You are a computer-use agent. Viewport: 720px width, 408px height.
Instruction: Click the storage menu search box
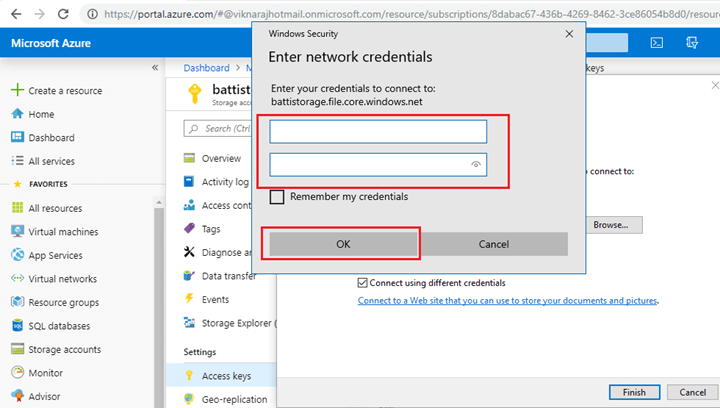pos(219,129)
